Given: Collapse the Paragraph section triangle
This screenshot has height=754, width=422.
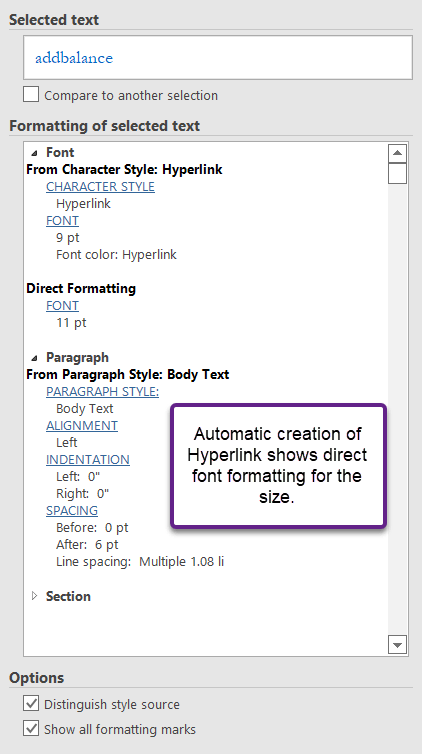Looking at the screenshot, I should 34,358.
